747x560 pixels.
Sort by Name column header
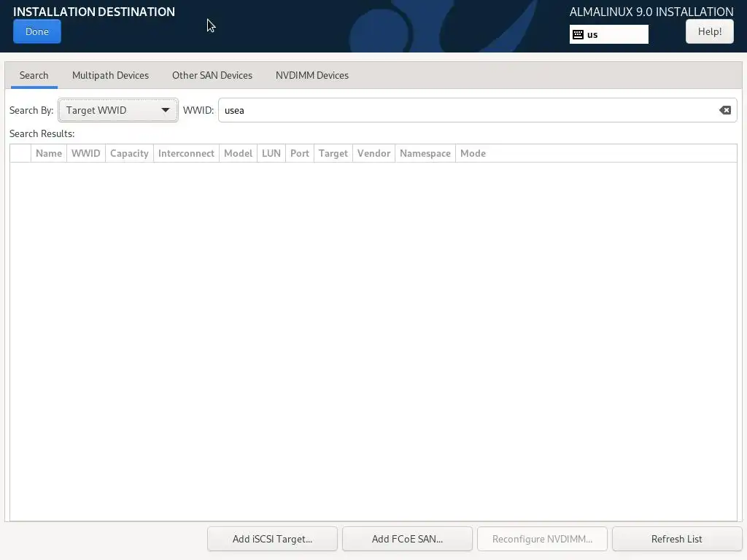pyautogui.click(x=49, y=153)
